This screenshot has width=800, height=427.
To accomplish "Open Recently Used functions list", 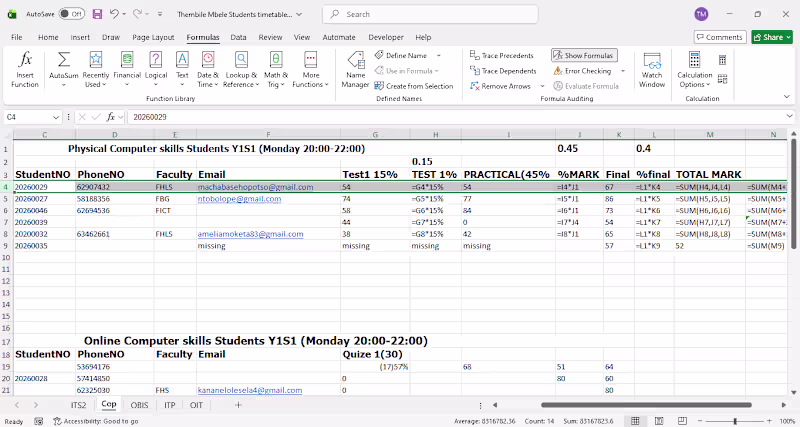I will 95,69.
